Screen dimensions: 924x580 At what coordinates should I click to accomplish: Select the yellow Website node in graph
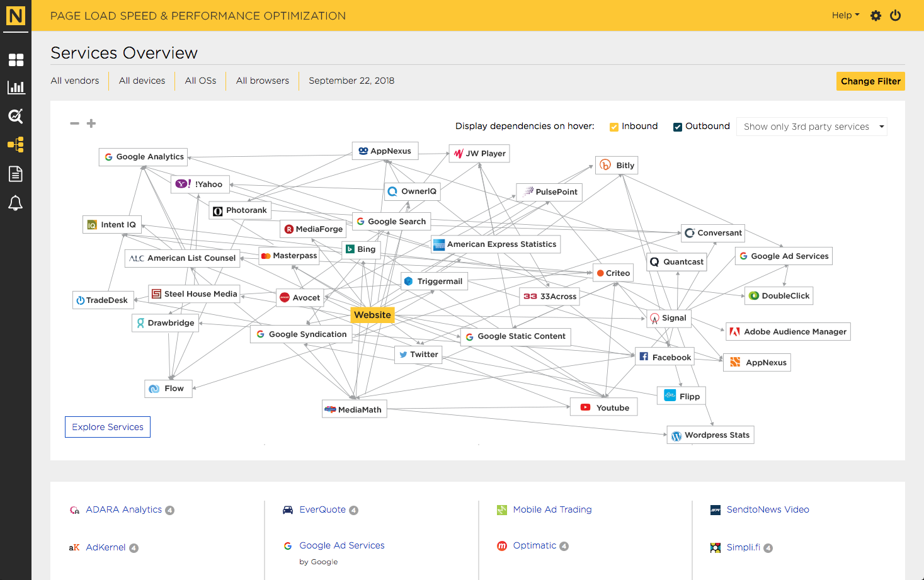tap(372, 315)
